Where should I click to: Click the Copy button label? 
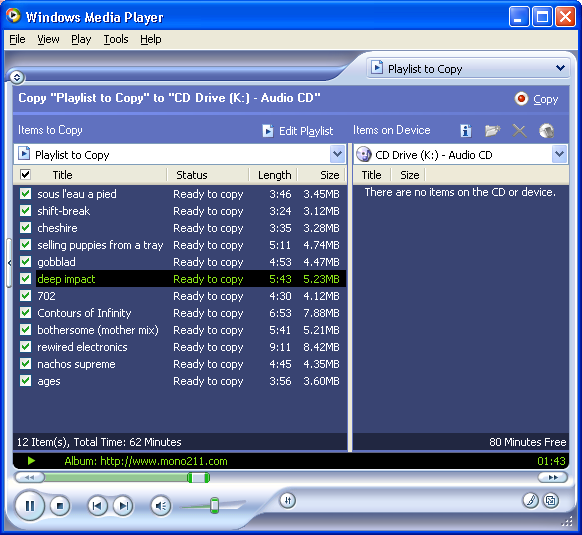coord(546,99)
